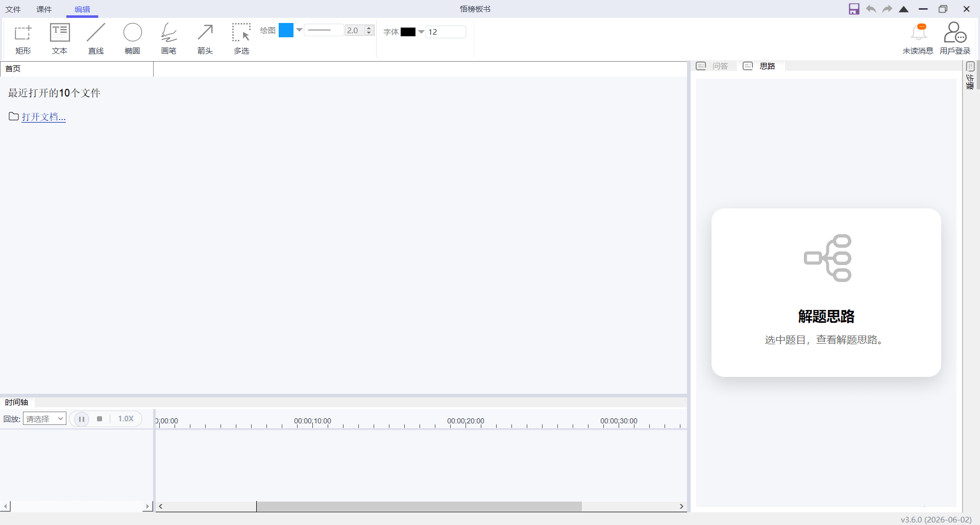Image resolution: width=980 pixels, height=525 pixels.
Task: Open the 文件 menu
Action: click(x=13, y=9)
